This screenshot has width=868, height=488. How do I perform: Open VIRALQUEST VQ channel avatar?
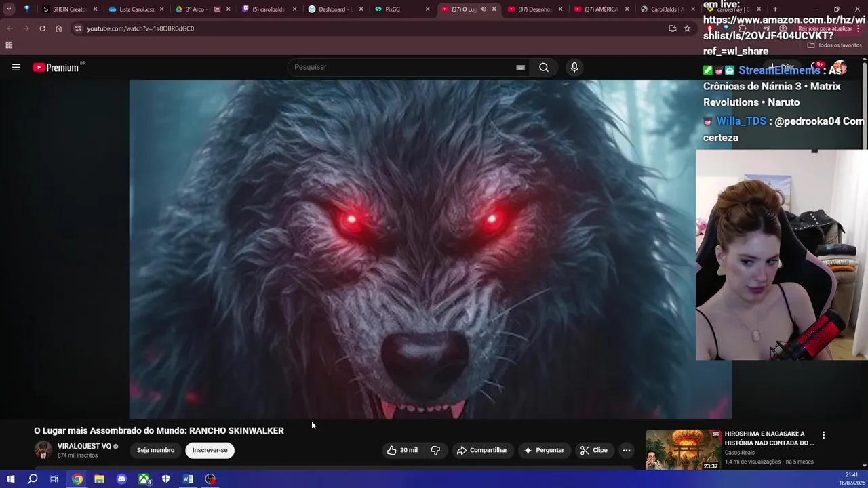[x=43, y=450]
